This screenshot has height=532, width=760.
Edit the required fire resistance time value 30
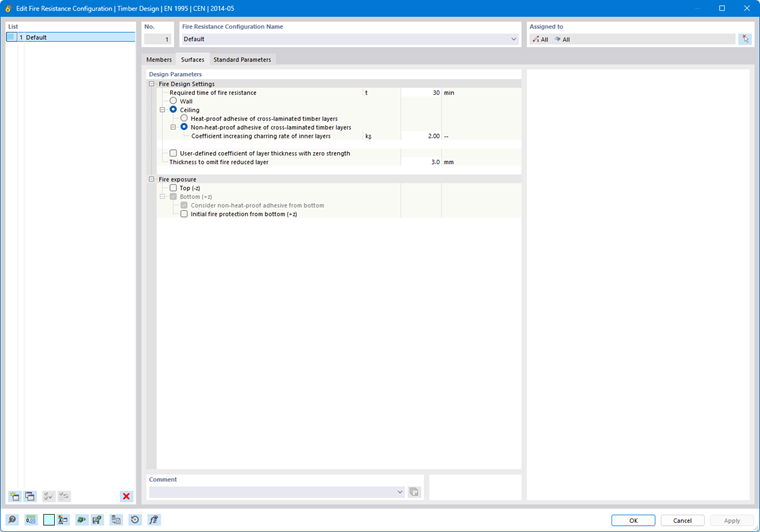pos(421,93)
